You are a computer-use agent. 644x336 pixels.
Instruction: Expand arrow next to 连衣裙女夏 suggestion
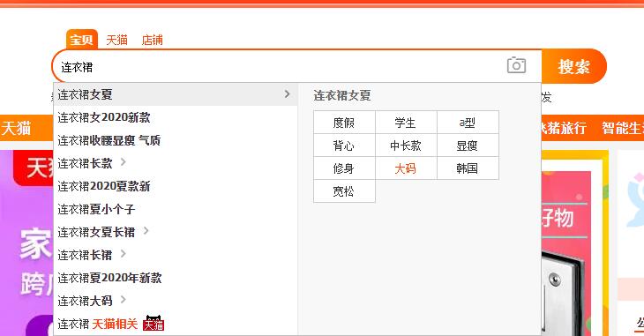pyautogui.click(x=287, y=94)
